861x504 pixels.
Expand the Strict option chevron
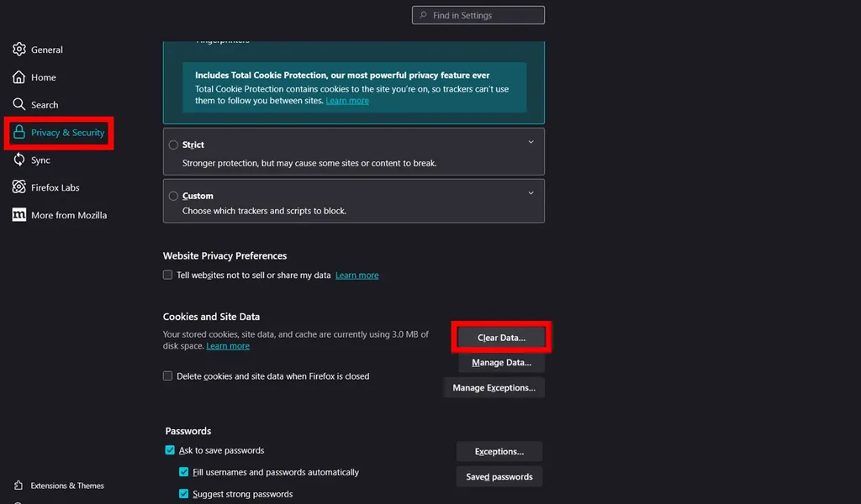coord(531,143)
